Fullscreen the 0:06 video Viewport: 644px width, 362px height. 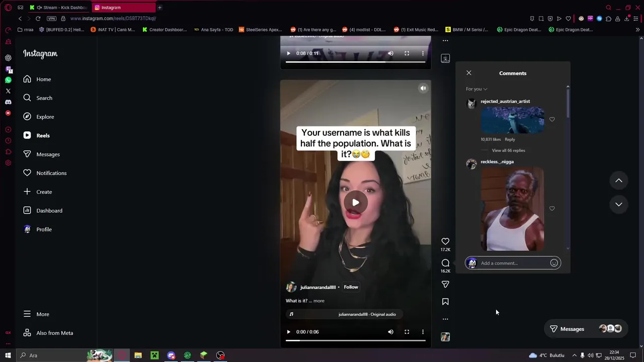tap(407, 332)
